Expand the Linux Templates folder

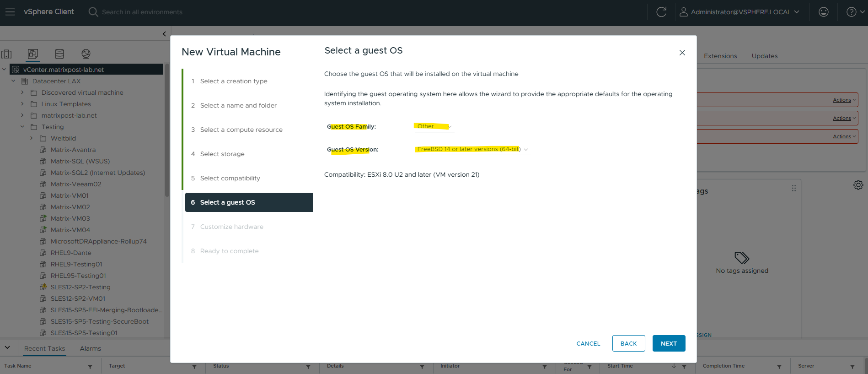coord(22,104)
